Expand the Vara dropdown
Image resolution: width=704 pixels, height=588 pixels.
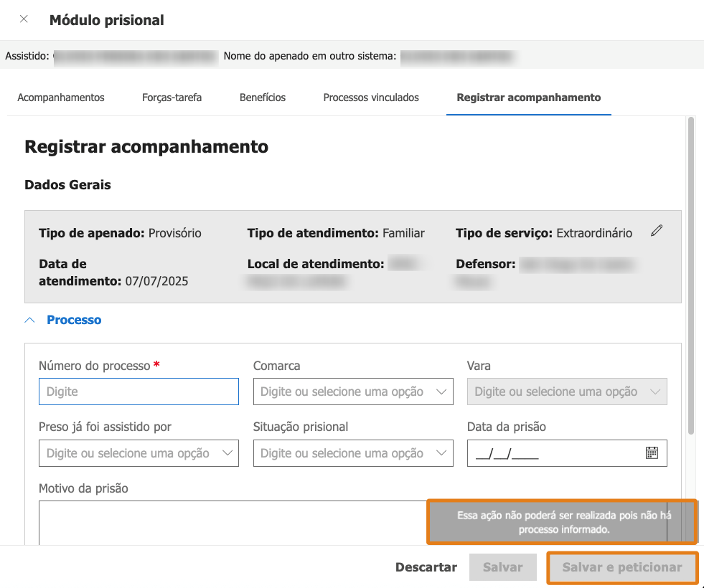[x=567, y=392]
